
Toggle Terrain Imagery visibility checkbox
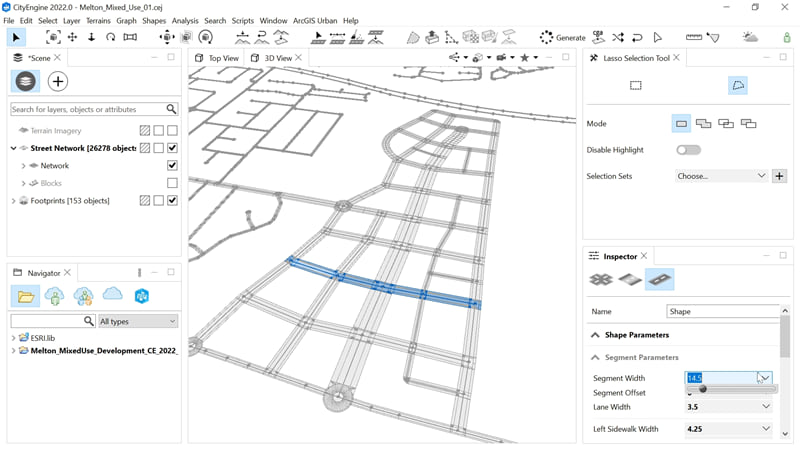click(x=172, y=131)
